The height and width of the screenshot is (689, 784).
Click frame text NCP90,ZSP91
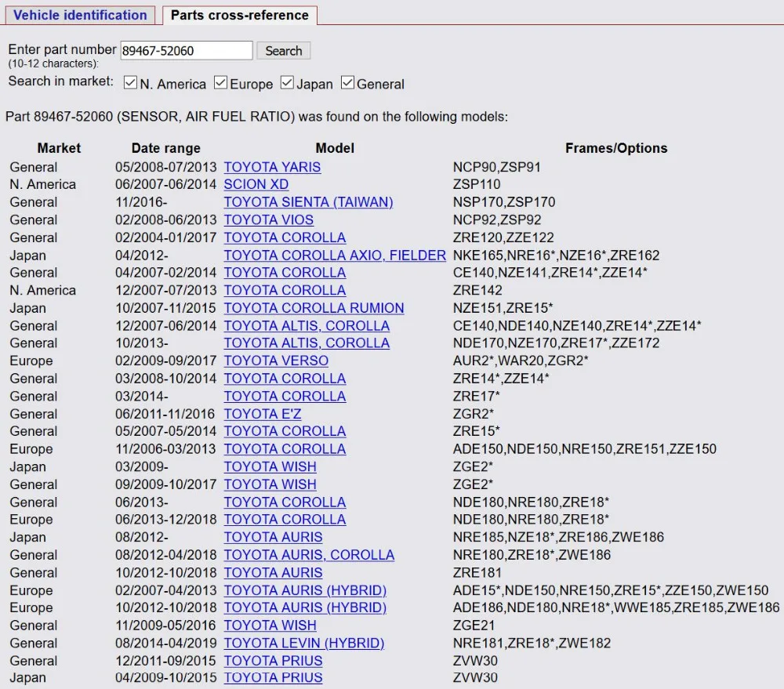click(497, 167)
